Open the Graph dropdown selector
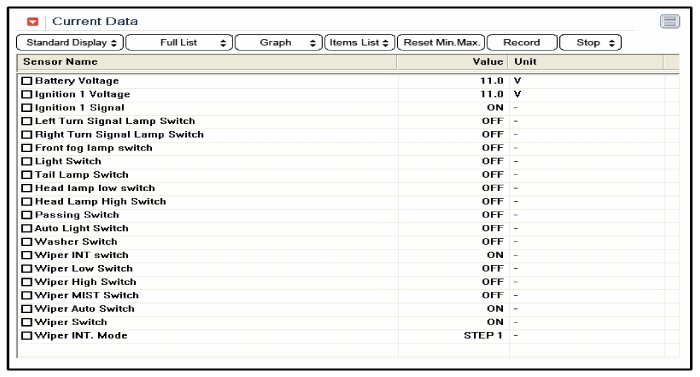Viewport: 700px width, 377px height. coord(278,43)
